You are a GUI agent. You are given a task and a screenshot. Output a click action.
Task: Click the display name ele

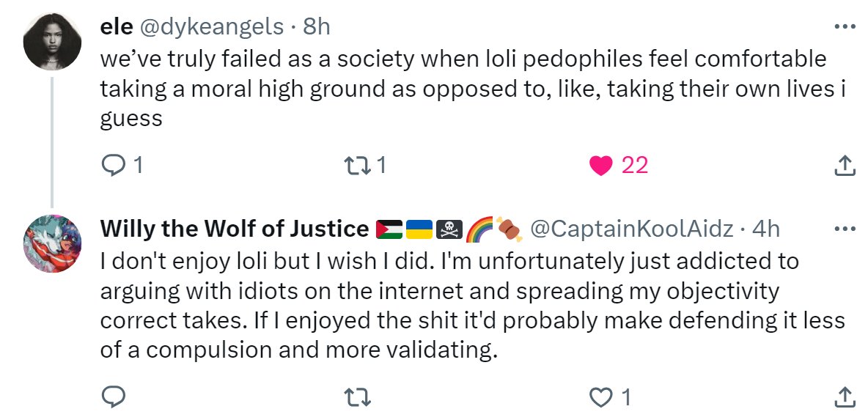(x=117, y=26)
